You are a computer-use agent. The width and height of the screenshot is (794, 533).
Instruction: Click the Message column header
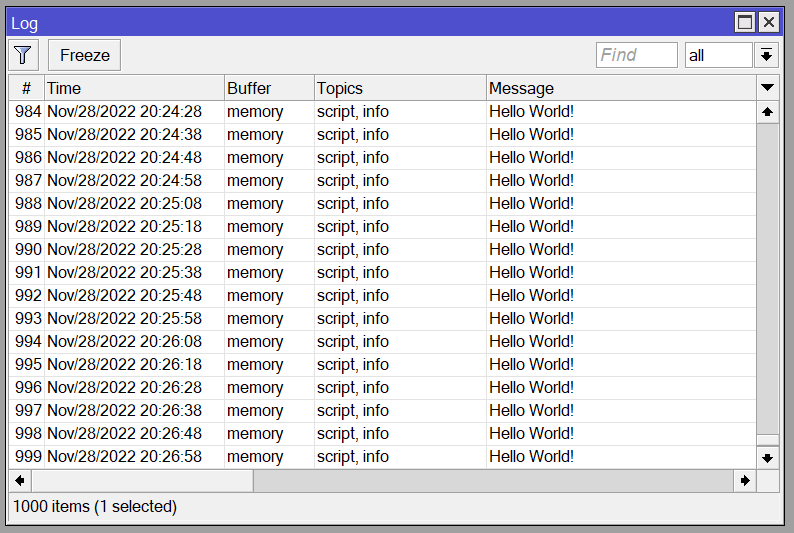[620, 88]
